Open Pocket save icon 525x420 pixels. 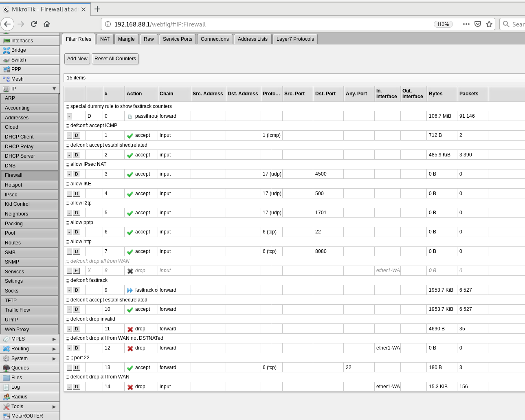(478, 24)
